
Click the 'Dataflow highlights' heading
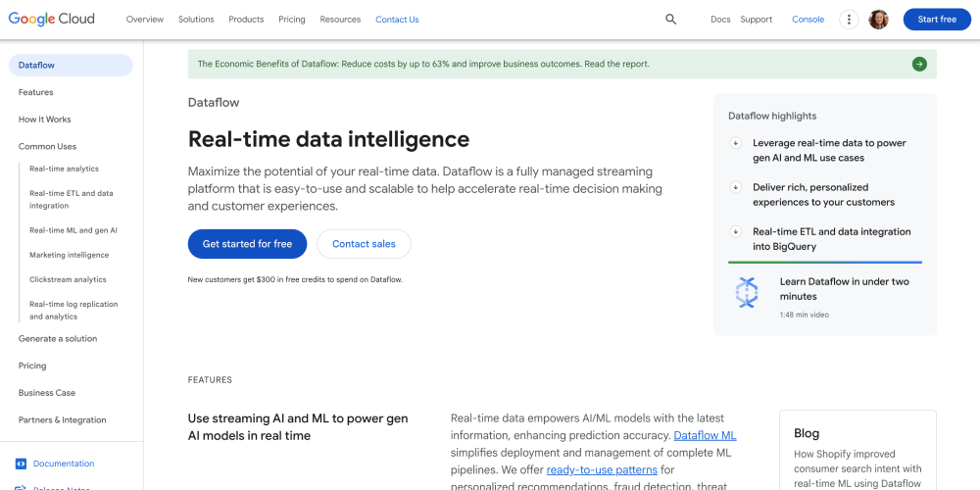pos(772,117)
